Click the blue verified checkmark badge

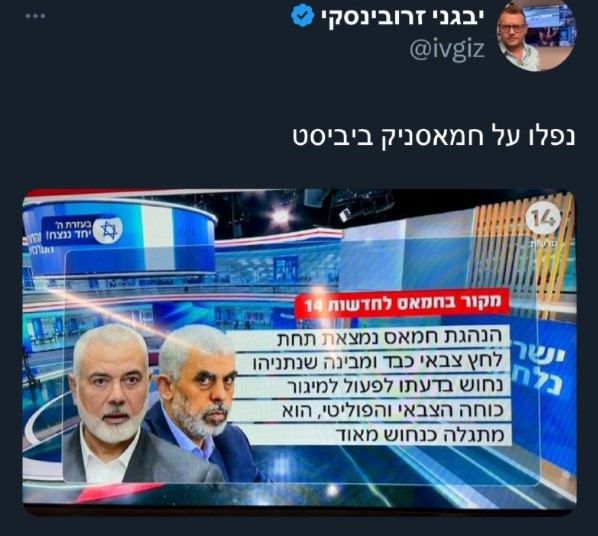[x=303, y=15]
